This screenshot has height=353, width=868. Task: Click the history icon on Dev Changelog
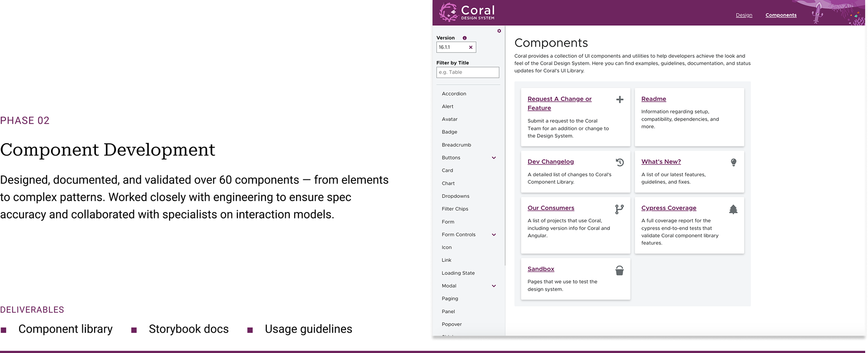pyautogui.click(x=620, y=162)
